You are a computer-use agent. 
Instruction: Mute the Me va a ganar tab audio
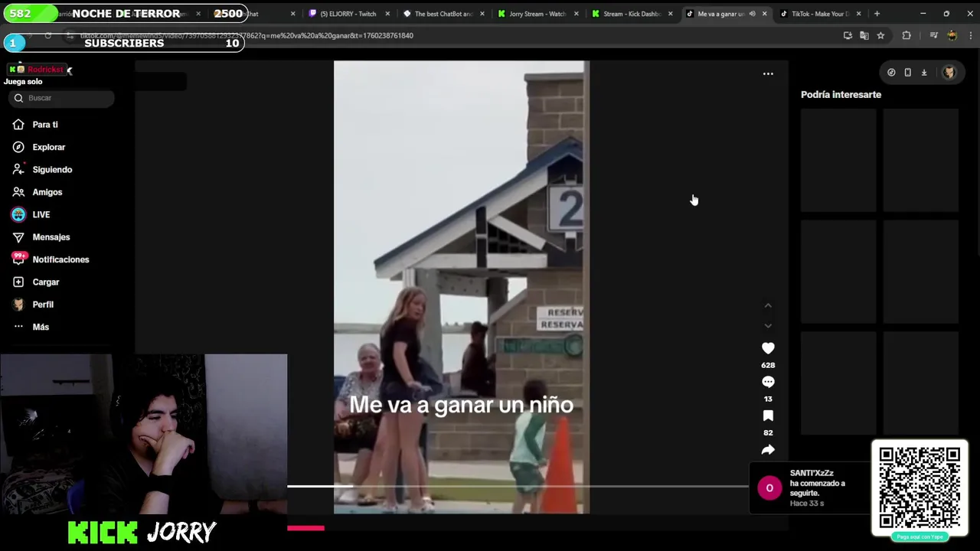click(752, 14)
